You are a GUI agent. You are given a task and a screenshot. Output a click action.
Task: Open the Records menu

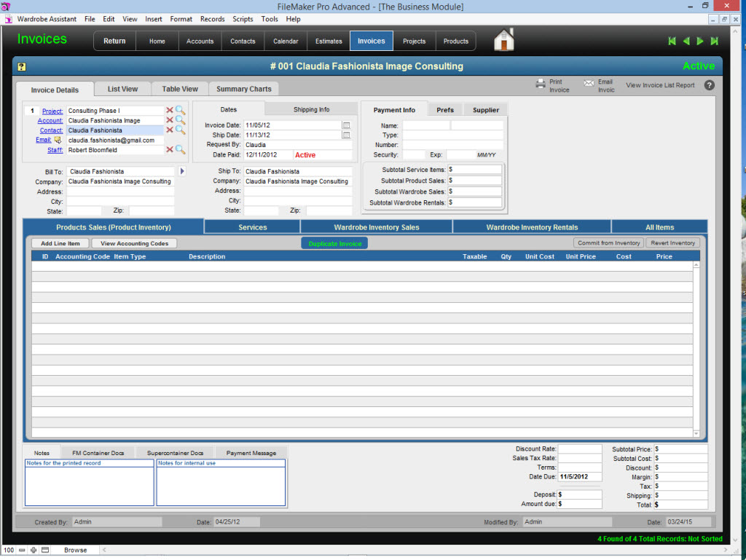click(x=212, y=19)
